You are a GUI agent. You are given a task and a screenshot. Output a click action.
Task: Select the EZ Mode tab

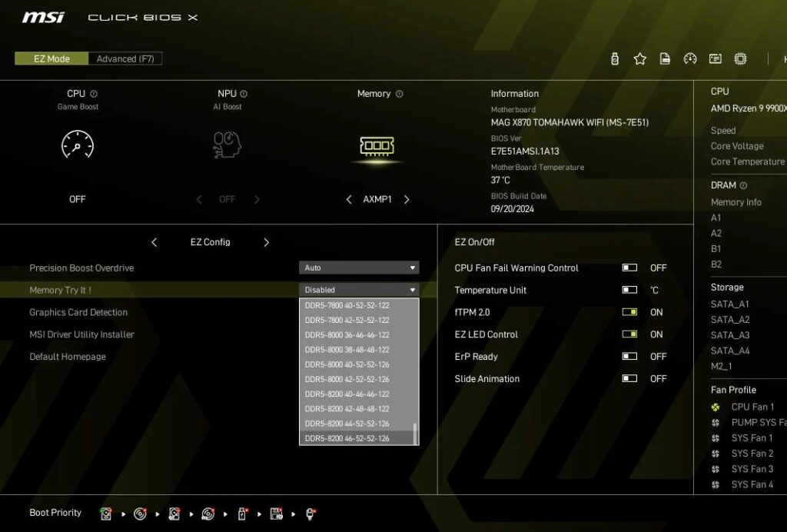pyautogui.click(x=51, y=58)
